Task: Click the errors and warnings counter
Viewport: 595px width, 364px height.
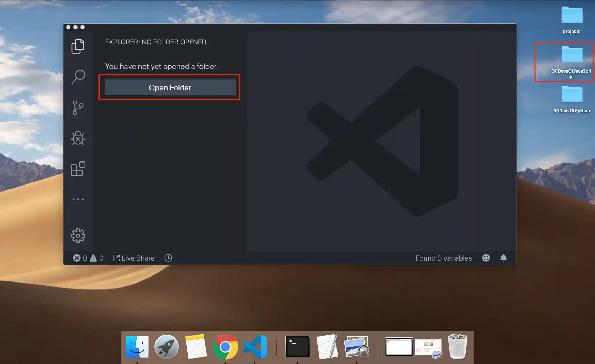Action: pyautogui.click(x=87, y=258)
